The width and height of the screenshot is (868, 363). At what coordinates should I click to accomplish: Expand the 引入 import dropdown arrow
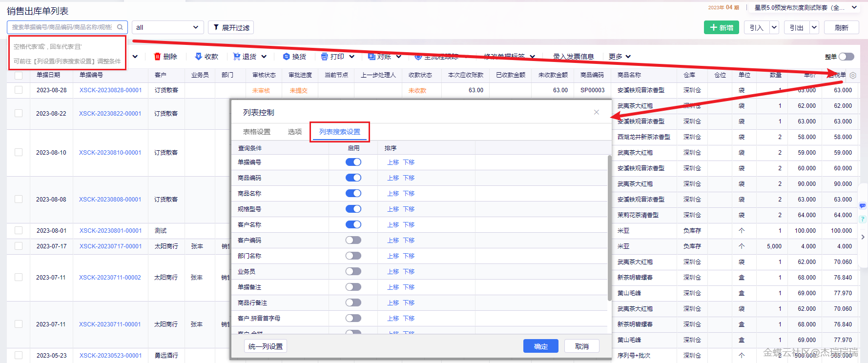click(774, 27)
